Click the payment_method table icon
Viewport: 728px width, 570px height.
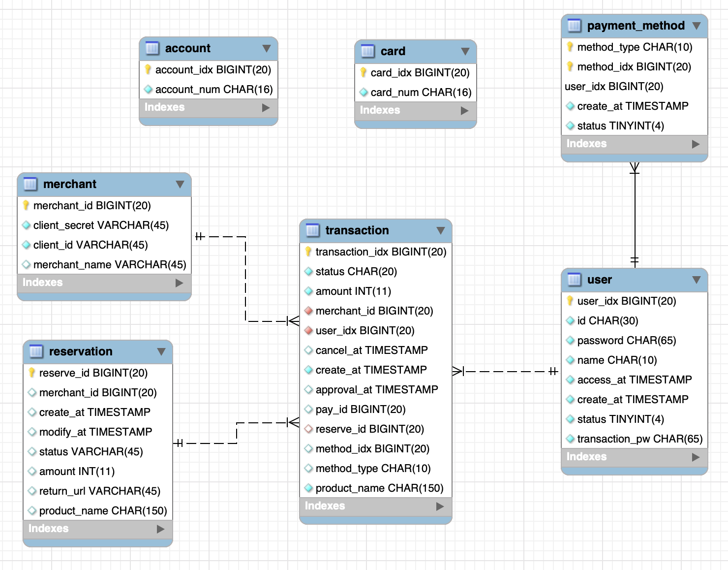tap(574, 26)
